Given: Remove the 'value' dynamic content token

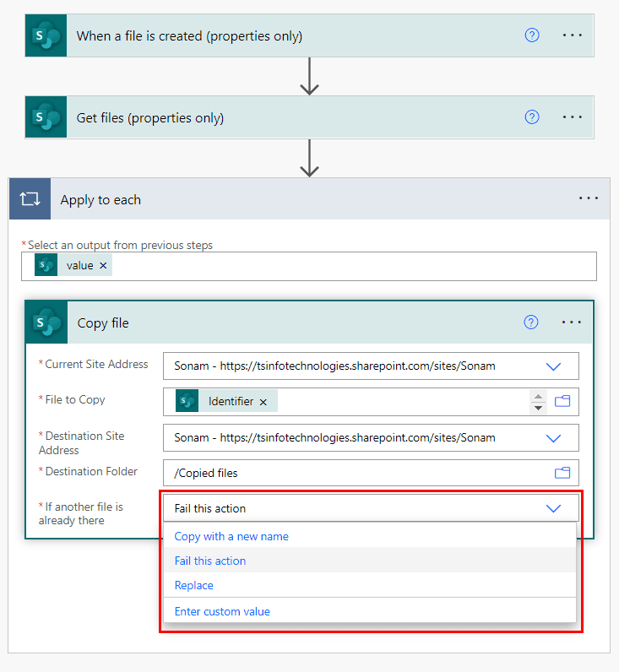Looking at the screenshot, I should coord(103,266).
